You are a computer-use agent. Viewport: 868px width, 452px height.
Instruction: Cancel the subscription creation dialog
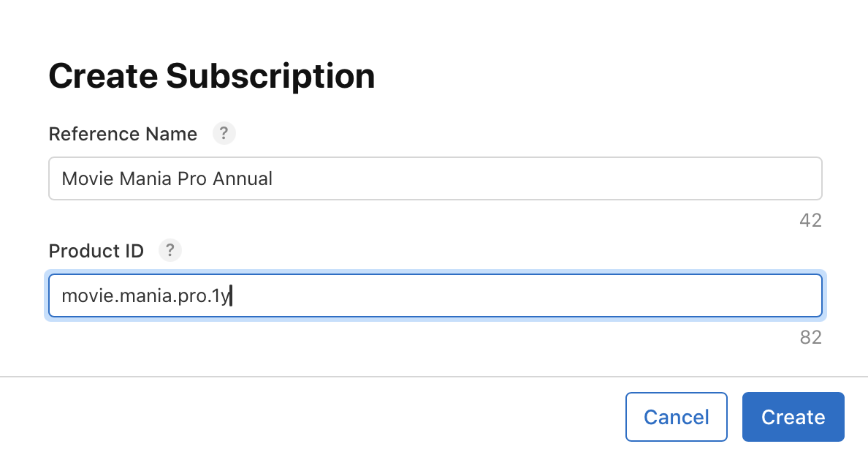[676, 417]
